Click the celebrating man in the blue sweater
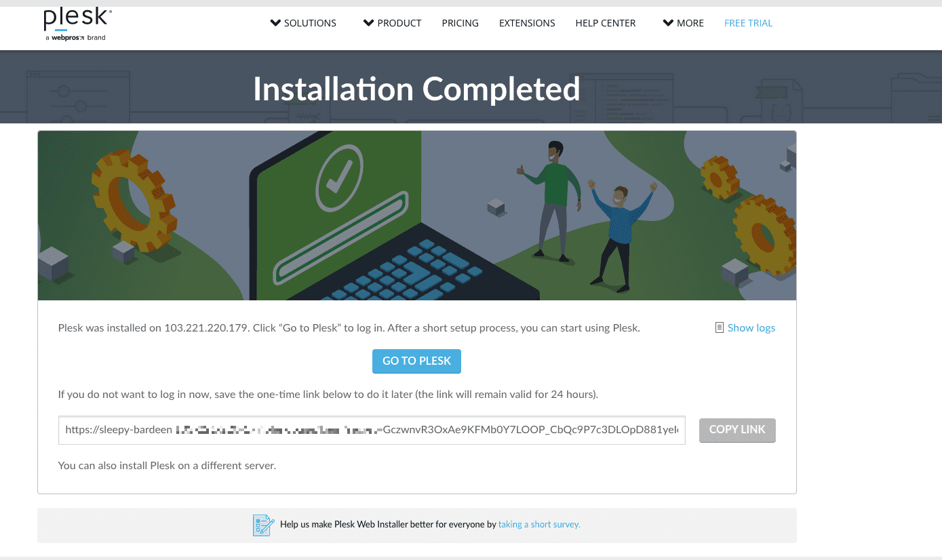 (x=620, y=231)
